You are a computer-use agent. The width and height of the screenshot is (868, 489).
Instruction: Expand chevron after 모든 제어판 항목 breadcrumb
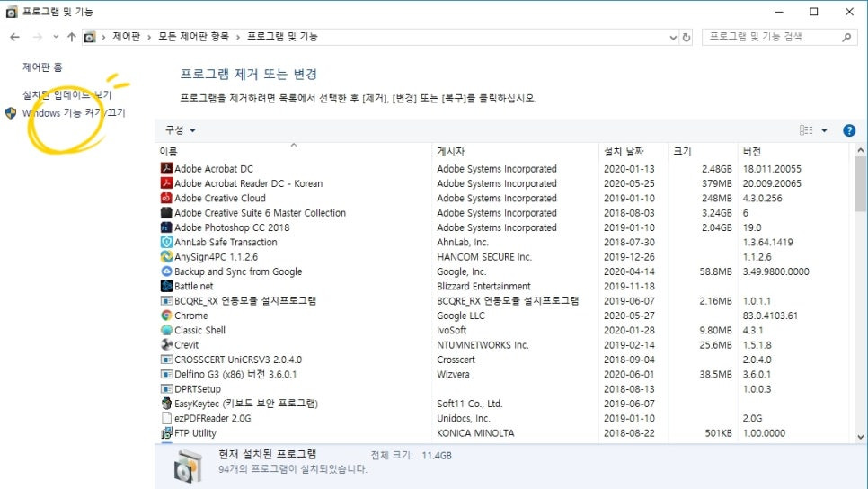[238, 37]
